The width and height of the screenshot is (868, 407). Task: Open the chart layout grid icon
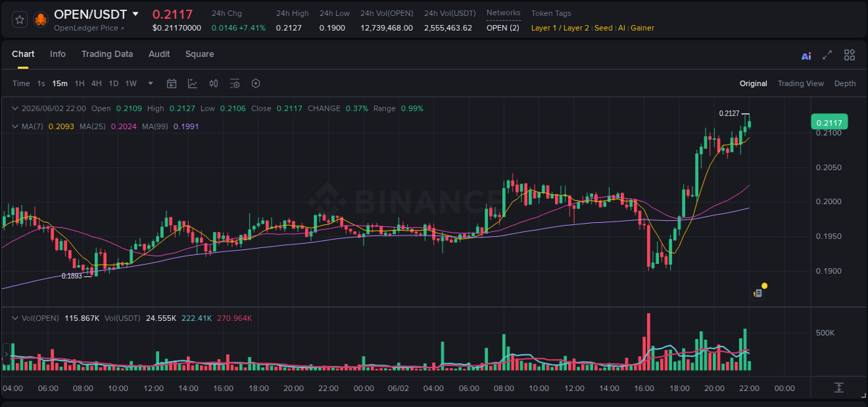tap(849, 55)
